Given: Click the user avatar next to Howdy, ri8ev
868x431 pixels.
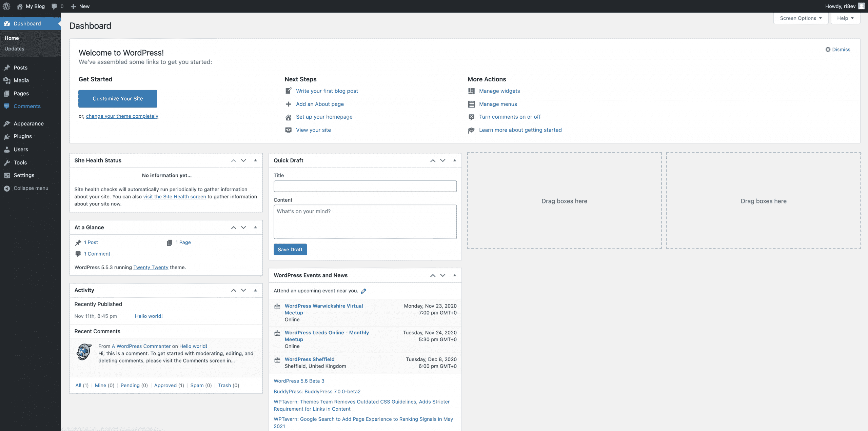Looking at the screenshot, I should pos(861,6).
